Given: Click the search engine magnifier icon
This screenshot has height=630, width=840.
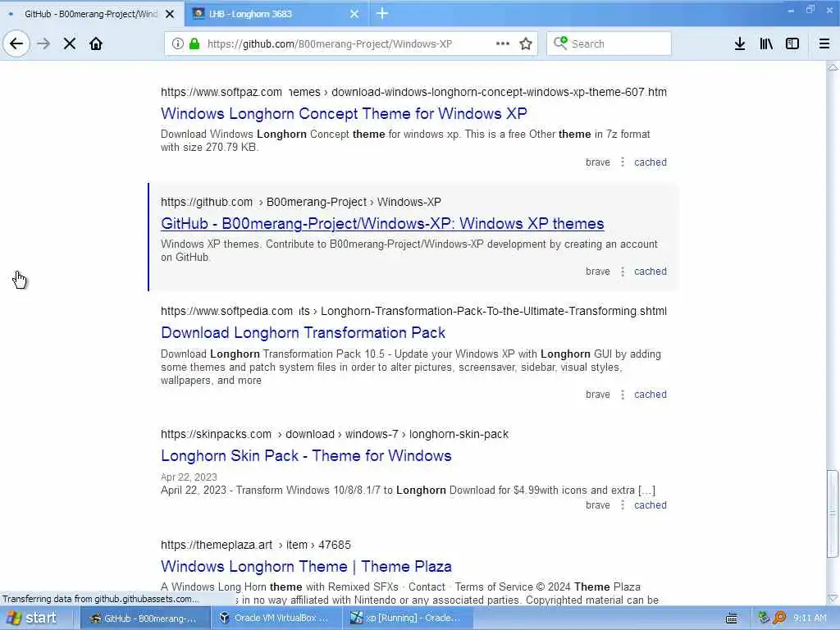Looking at the screenshot, I should 560,43.
